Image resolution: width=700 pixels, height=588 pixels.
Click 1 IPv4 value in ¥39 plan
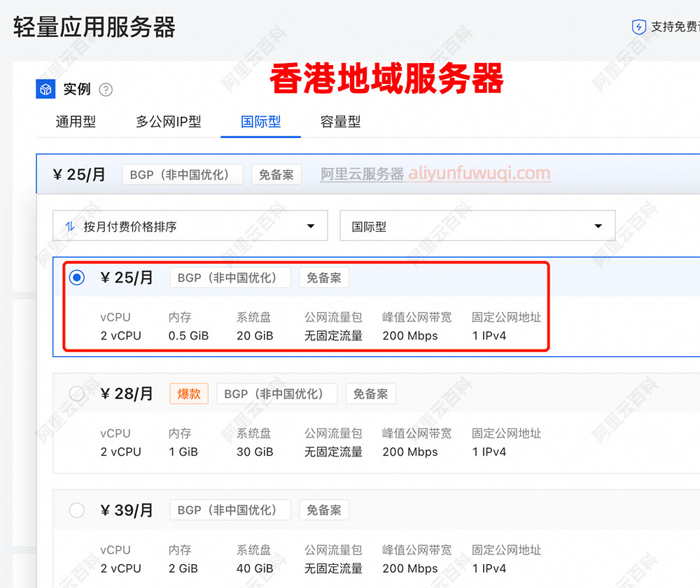489,568
